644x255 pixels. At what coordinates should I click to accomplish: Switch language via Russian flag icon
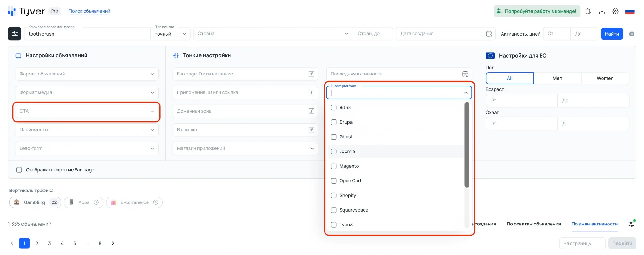630,11
